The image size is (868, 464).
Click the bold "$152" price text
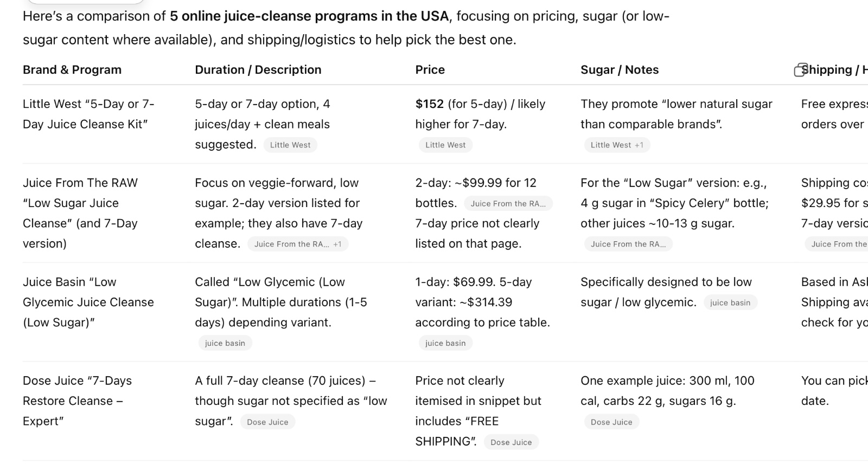click(430, 104)
